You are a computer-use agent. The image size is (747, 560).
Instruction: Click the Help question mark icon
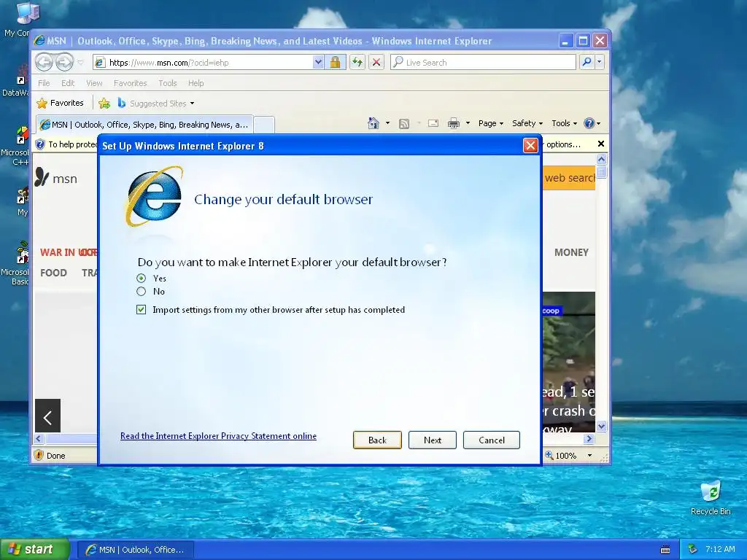pyautogui.click(x=589, y=123)
